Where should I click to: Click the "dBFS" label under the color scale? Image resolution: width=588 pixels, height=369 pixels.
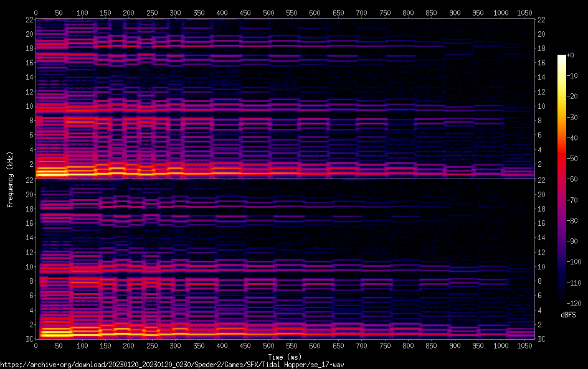pyautogui.click(x=568, y=315)
